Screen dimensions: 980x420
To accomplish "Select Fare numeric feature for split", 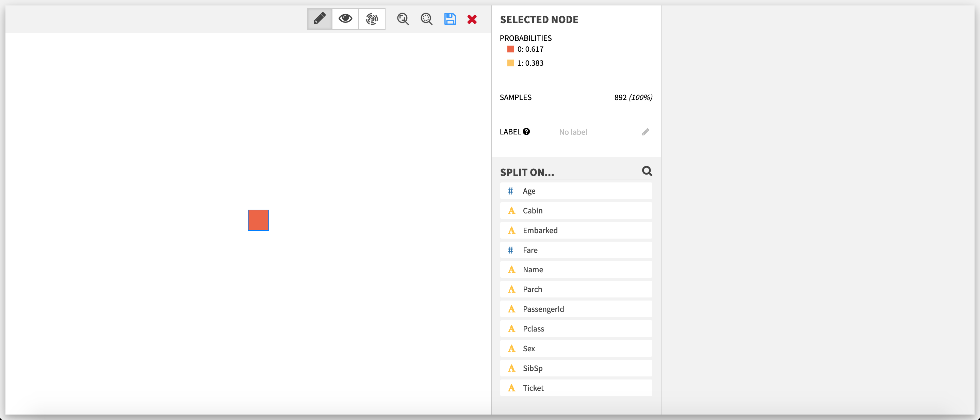I will pos(576,250).
